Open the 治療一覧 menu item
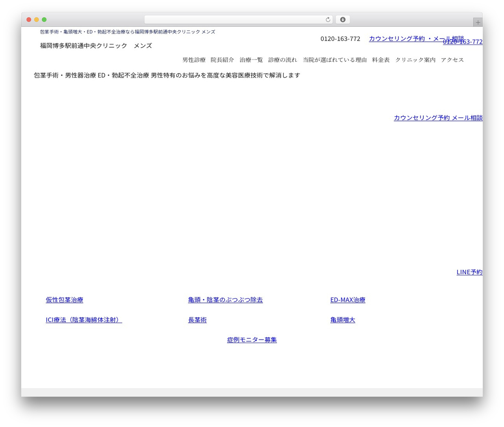Image resolution: width=504 pixels, height=427 pixels. [251, 60]
